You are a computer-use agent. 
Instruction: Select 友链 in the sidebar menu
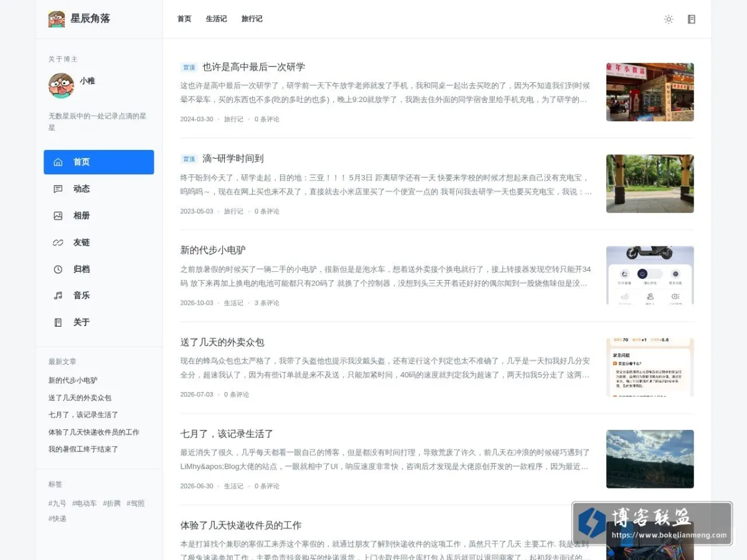99,243
